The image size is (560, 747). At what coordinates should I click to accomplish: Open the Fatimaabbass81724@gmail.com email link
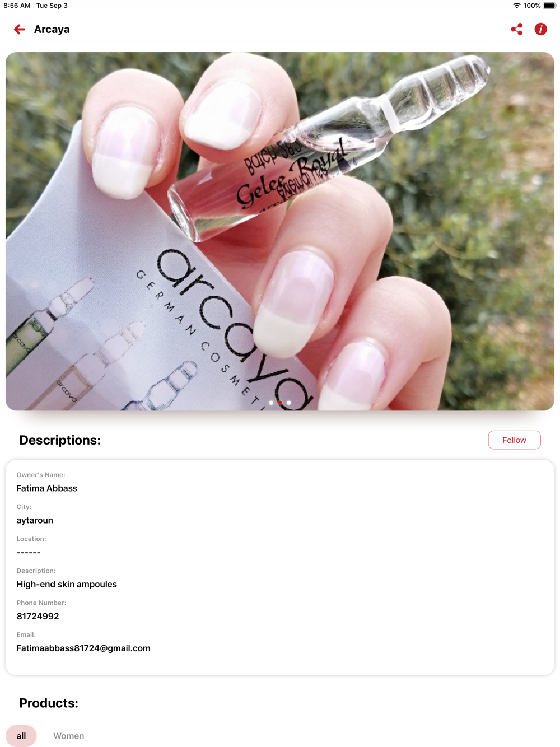(83, 648)
